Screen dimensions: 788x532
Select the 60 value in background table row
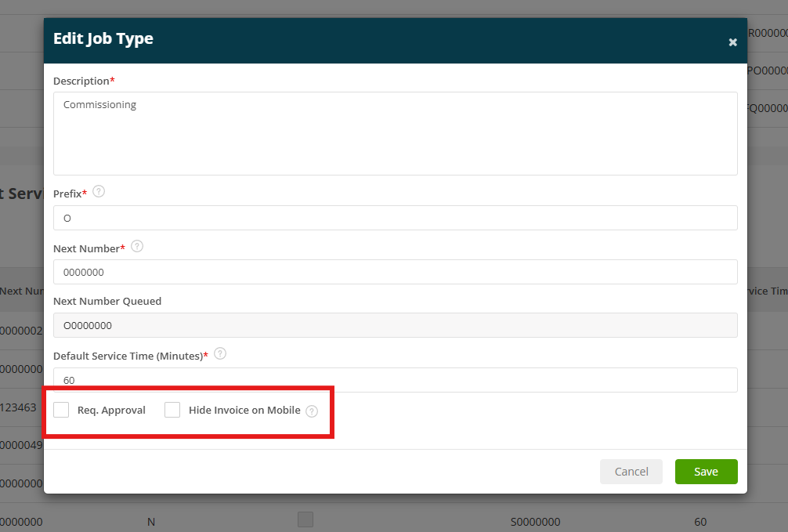point(700,522)
